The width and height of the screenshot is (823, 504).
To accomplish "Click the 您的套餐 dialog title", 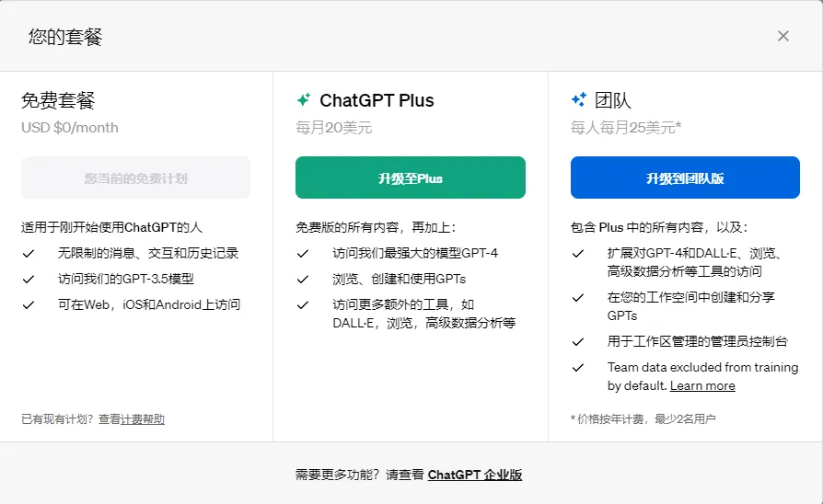I will (65, 37).
